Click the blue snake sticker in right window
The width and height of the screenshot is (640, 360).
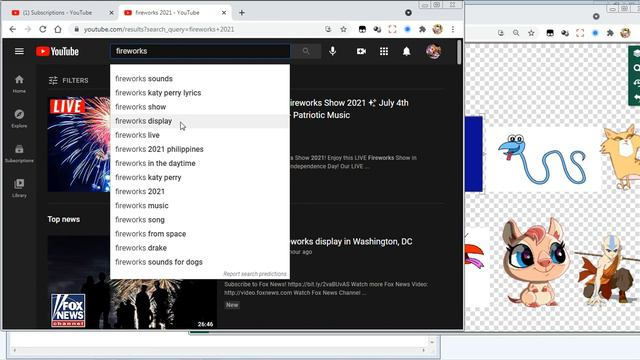[x=543, y=159]
